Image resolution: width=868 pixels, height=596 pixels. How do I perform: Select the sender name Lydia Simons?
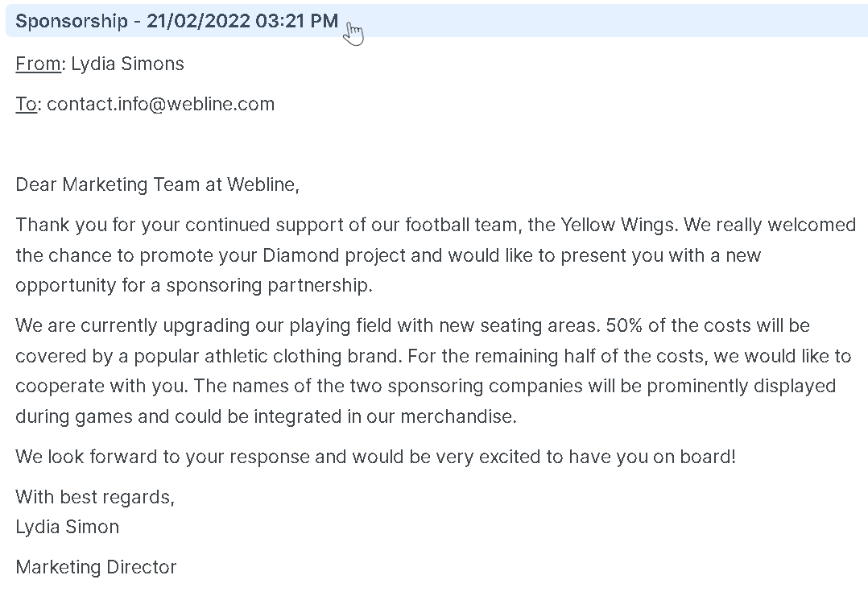[127, 64]
